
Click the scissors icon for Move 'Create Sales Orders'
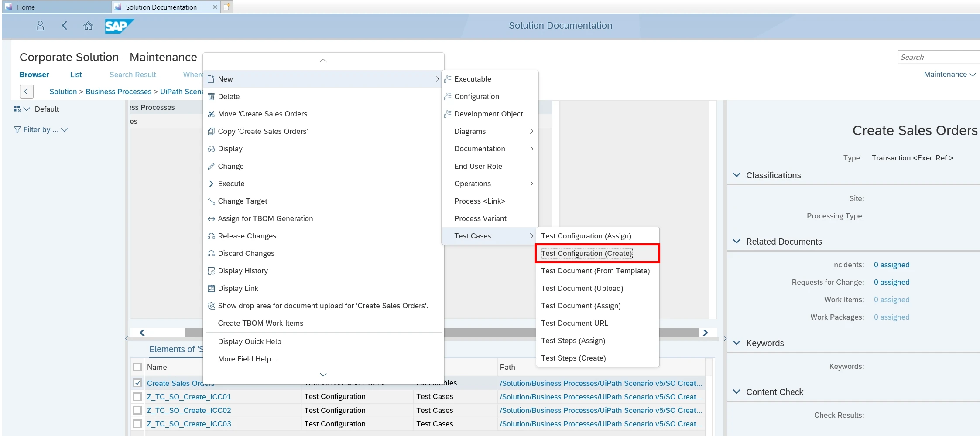click(x=211, y=114)
